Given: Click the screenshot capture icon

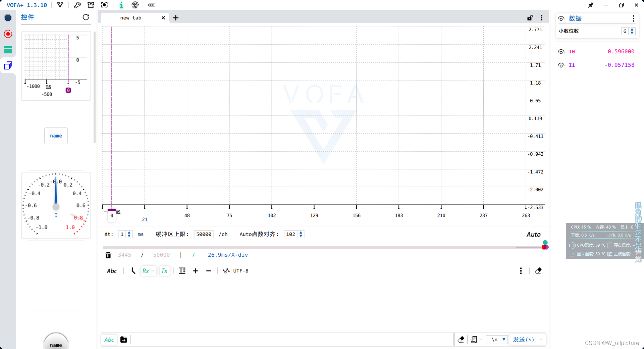Looking at the screenshot, I should click(104, 5).
